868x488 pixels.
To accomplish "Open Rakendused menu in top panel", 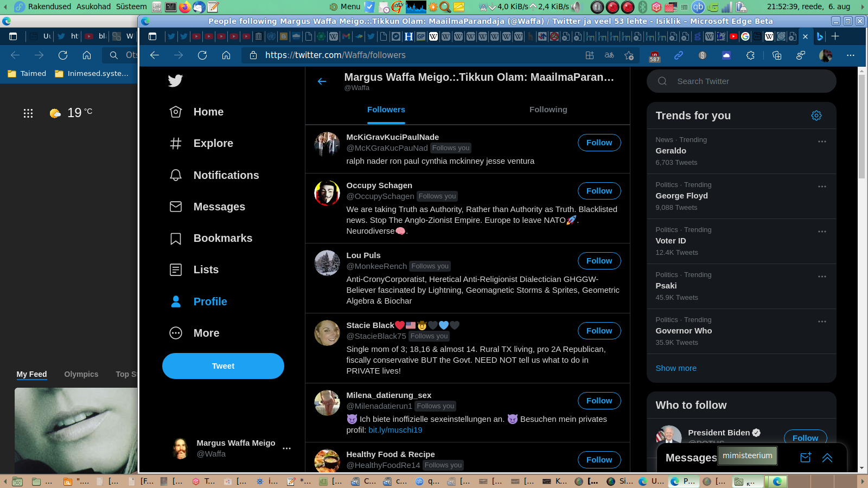I will point(49,7).
